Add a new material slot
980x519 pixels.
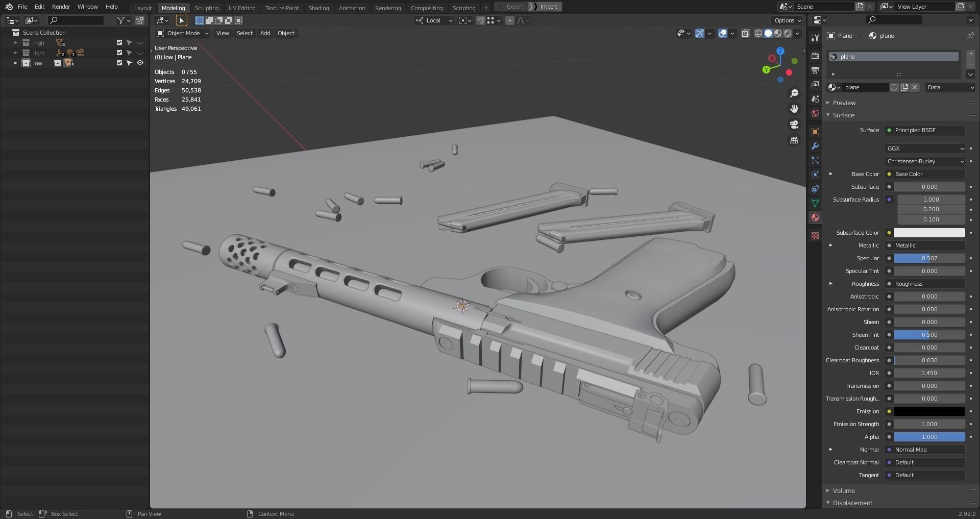pyautogui.click(x=971, y=54)
